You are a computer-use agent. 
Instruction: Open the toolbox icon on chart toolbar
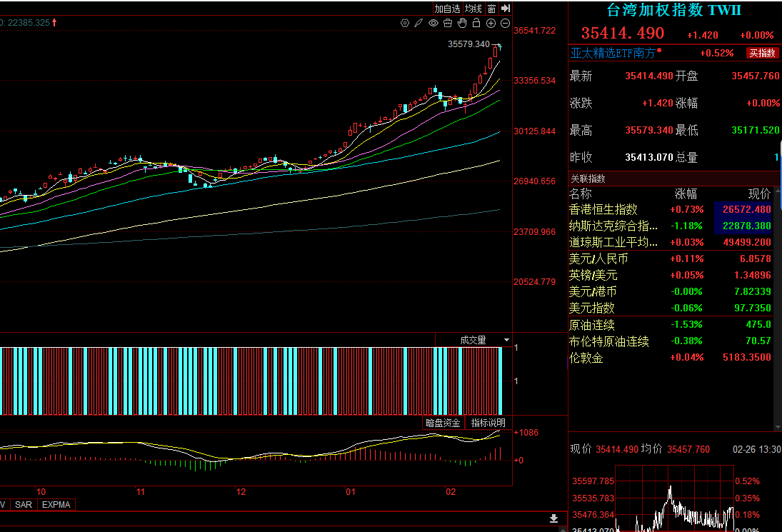click(x=448, y=23)
